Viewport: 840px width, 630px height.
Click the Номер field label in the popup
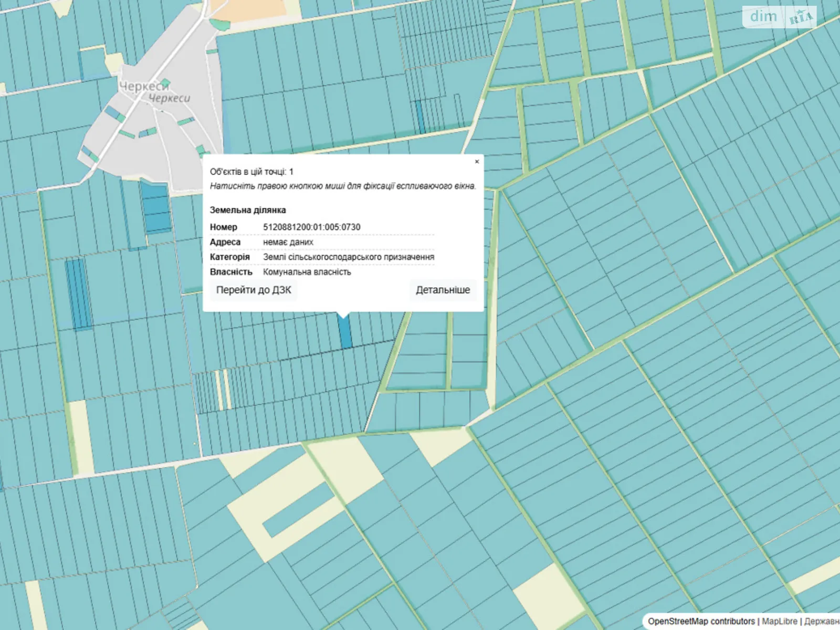224,227
